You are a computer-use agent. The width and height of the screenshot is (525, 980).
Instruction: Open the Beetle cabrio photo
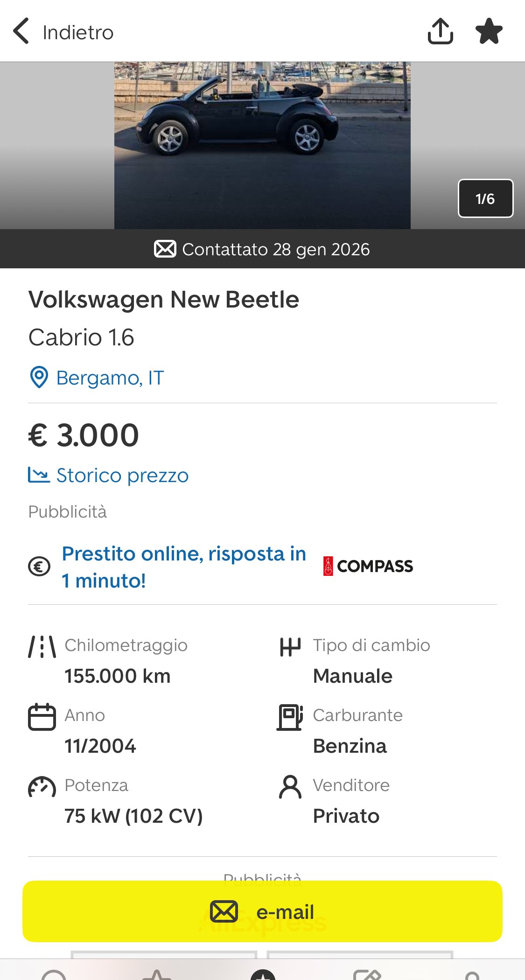pos(262,145)
